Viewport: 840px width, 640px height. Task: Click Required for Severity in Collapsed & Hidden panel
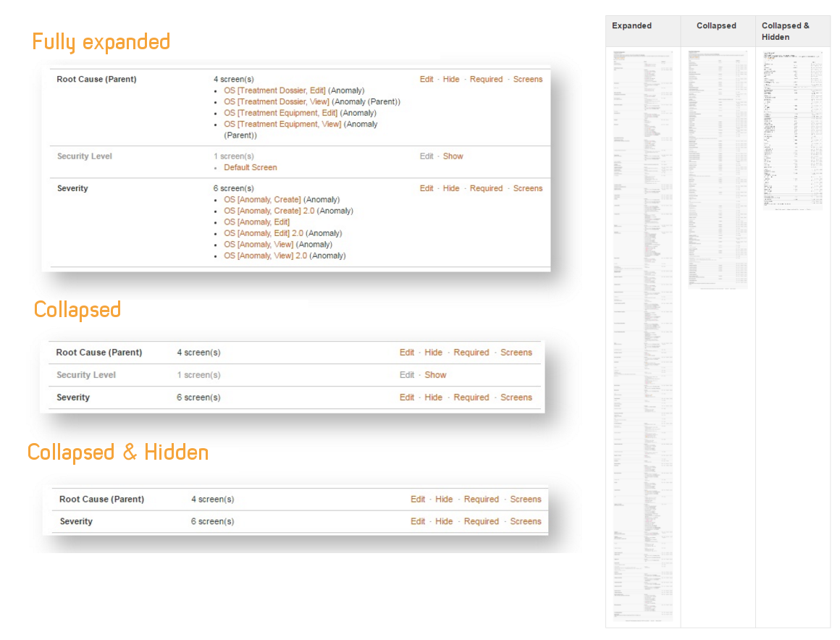(x=481, y=521)
